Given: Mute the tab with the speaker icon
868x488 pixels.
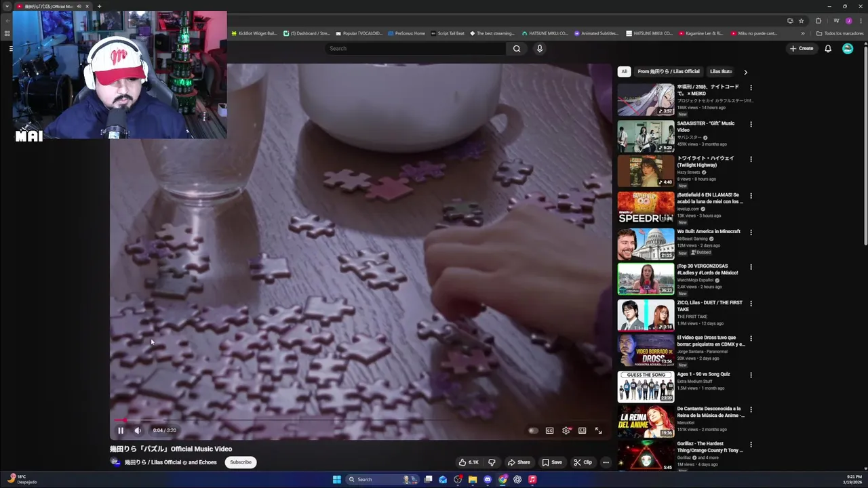Looking at the screenshot, I should pos(79,6).
